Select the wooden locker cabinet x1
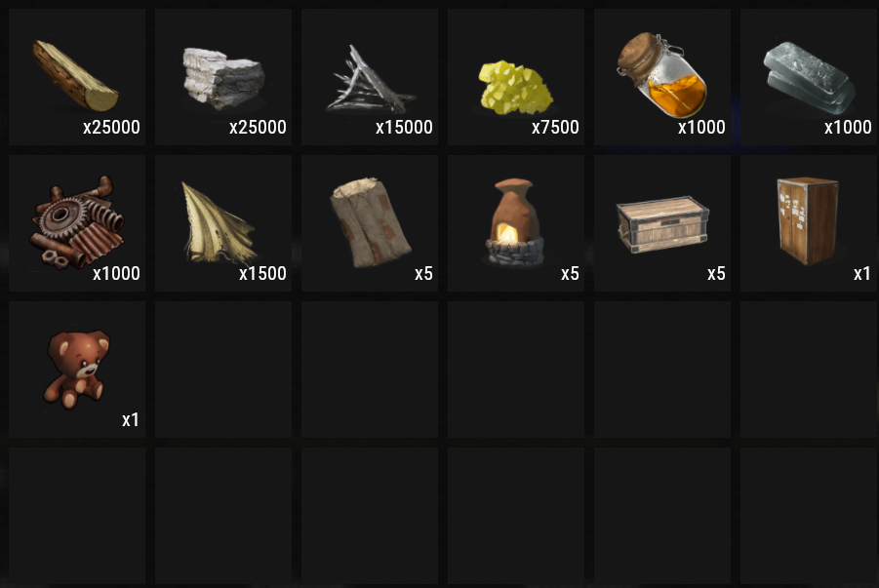 point(809,223)
